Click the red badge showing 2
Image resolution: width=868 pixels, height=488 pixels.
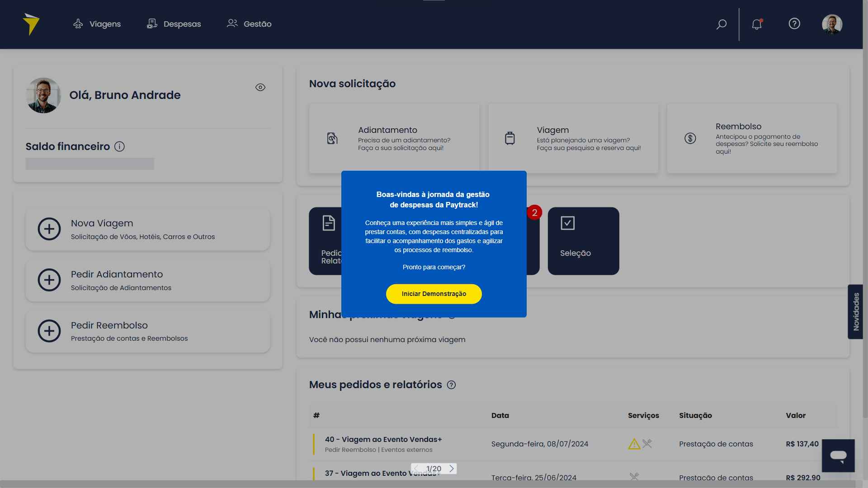click(534, 212)
